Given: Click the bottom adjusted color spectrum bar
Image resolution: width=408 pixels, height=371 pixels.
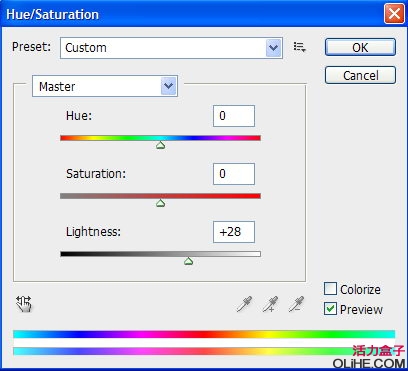Looking at the screenshot, I should [204, 351].
